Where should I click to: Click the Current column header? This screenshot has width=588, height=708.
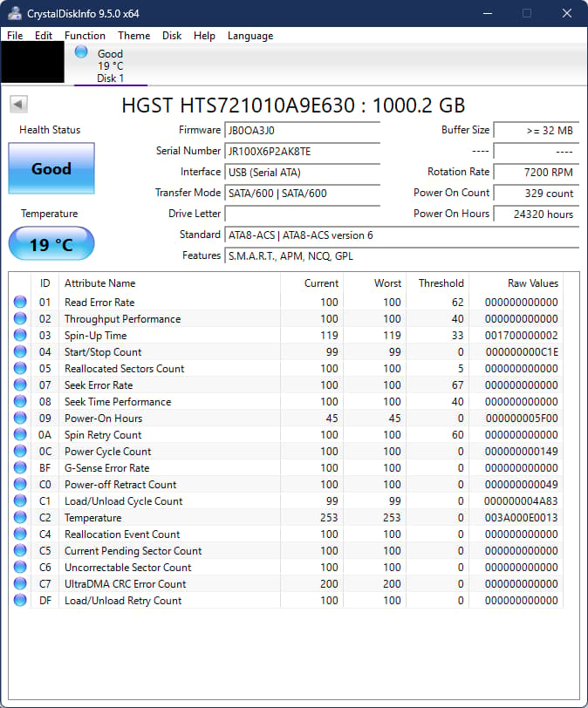[x=312, y=283]
